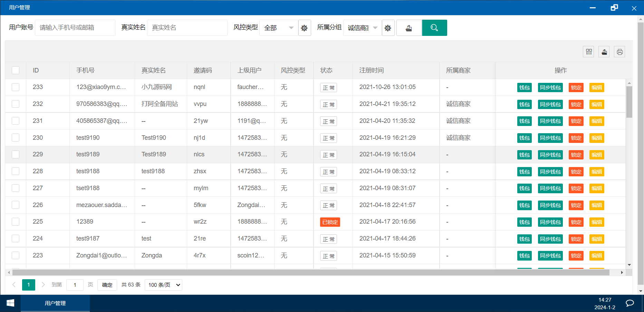Click 同步钱包 for user ID 232

click(x=550, y=104)
